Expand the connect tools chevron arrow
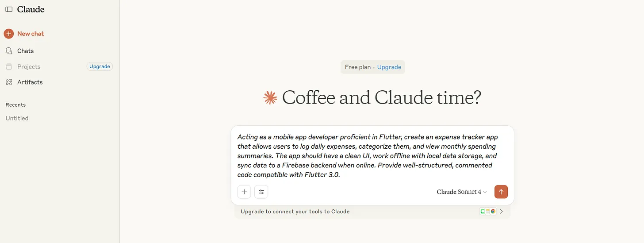Viewport: 644px width, 243px height. tap(502, 212)
